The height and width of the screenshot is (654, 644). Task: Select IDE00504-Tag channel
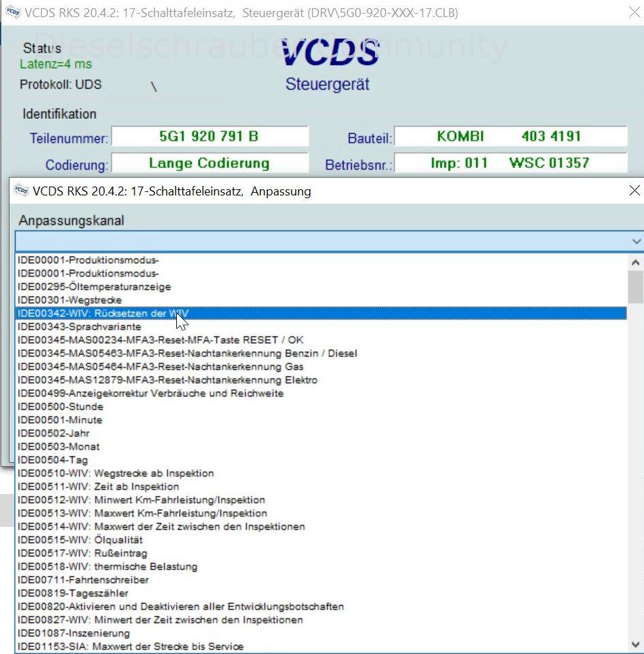coord(321,460)
